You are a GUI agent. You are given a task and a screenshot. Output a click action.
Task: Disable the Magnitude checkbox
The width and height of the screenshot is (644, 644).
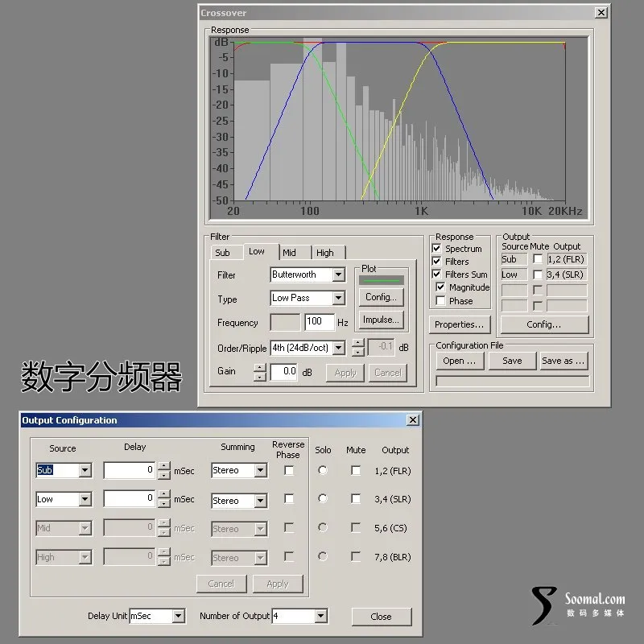click(440, 287)
